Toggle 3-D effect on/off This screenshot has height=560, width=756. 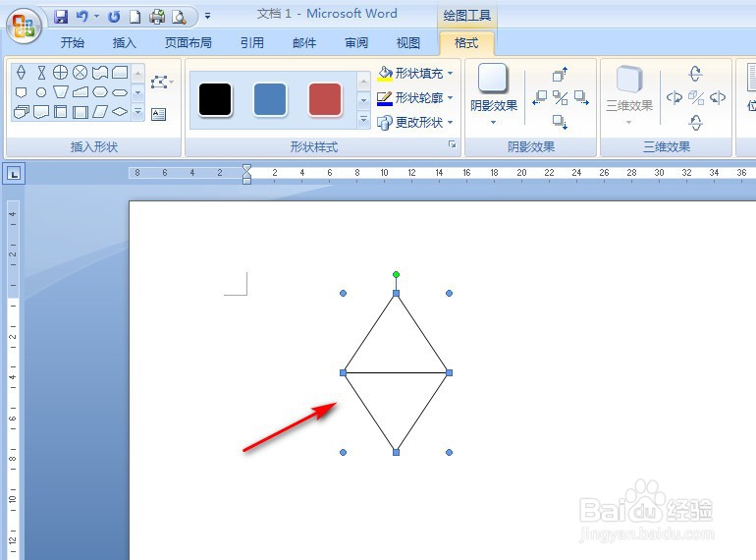(696, 98)
